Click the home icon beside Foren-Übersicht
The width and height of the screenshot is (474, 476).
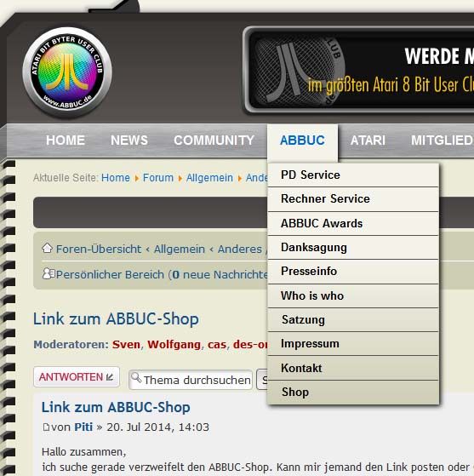[x=47, y=248]
